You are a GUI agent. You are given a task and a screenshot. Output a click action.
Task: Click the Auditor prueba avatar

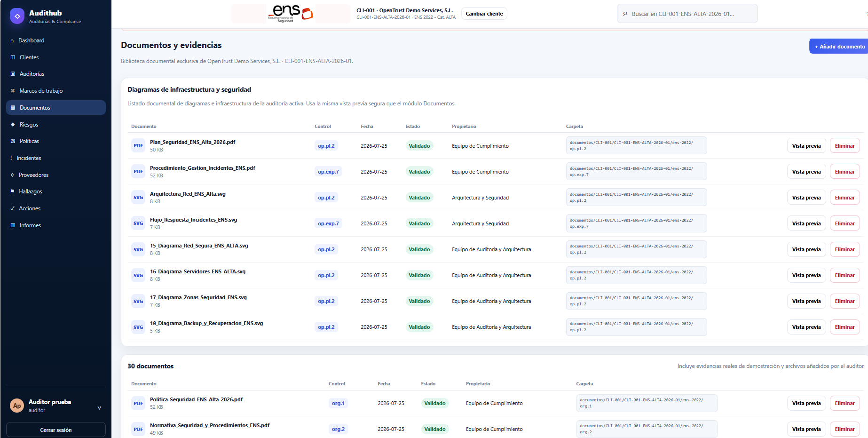[17, 406]
